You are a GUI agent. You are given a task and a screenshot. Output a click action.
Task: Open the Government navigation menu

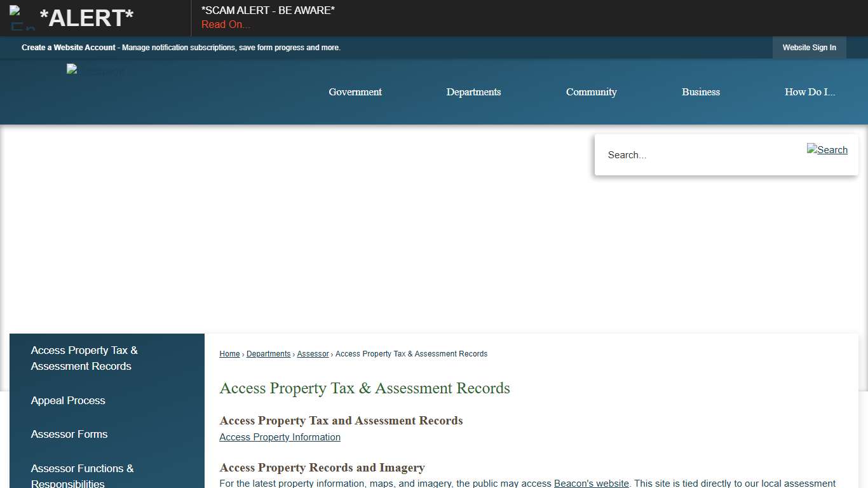click(355, 91)
